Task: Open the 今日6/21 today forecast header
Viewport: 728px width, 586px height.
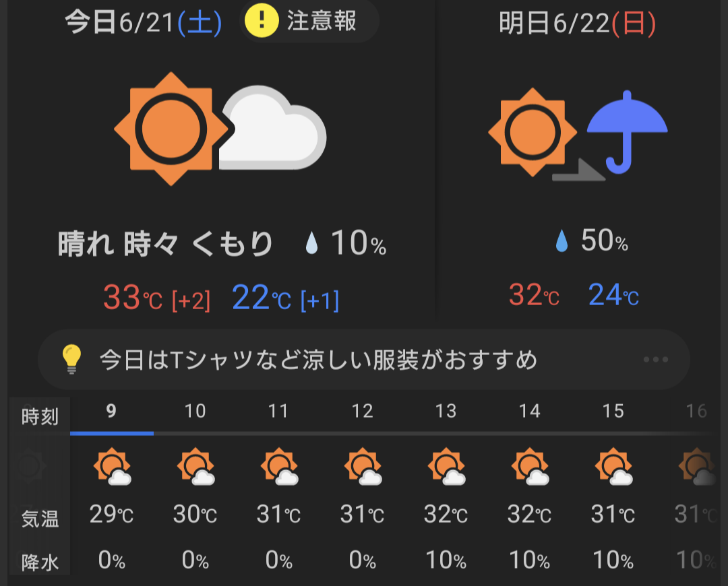Action: (144, 22)
